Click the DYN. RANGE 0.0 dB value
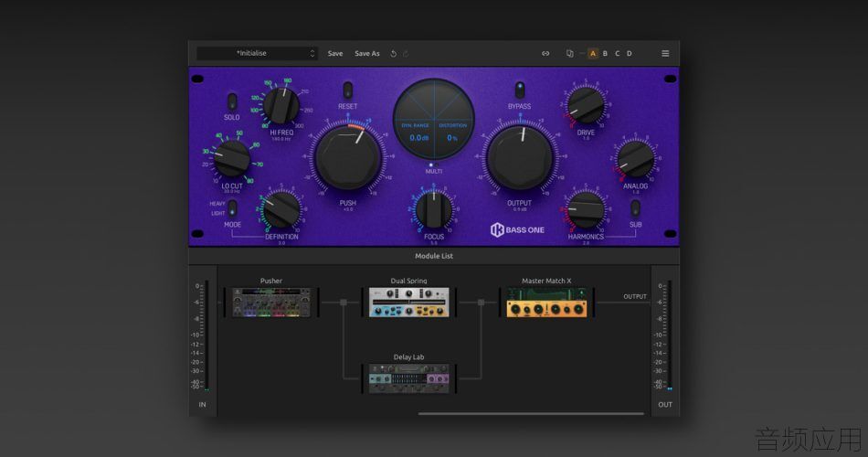Image resolution: width=868 pixels, height=457 pixels. pos(419,138)
